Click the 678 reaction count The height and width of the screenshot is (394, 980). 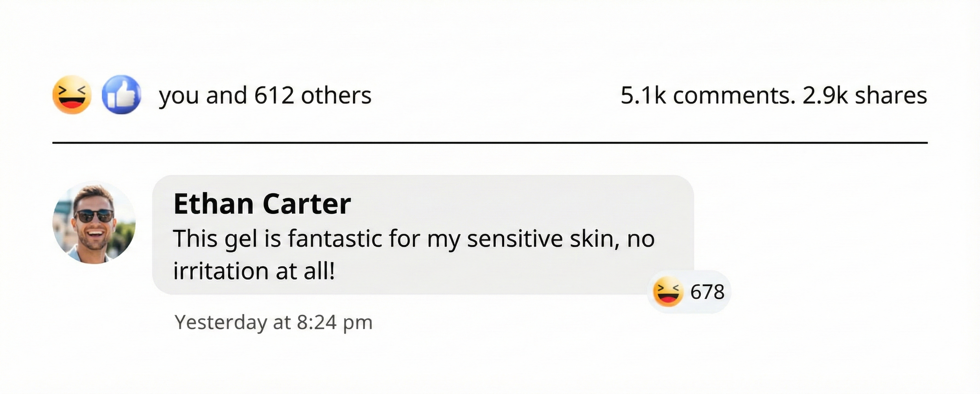707,292
